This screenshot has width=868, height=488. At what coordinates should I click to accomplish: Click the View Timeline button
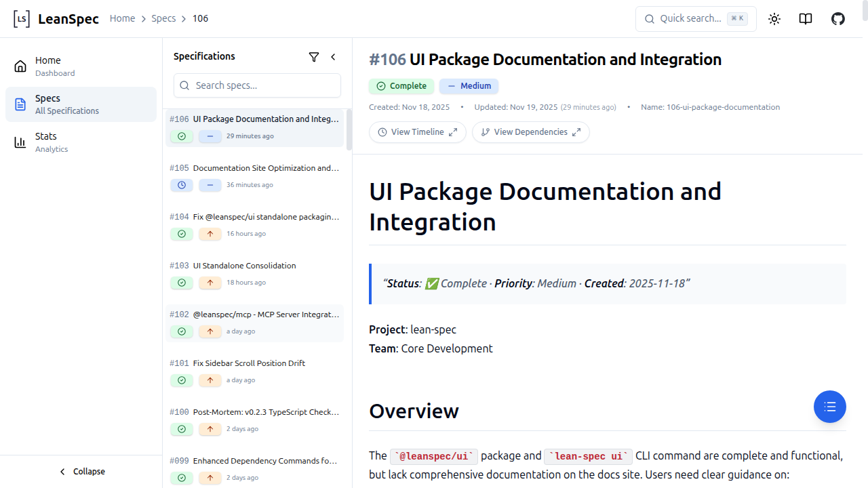click(417, 131)
